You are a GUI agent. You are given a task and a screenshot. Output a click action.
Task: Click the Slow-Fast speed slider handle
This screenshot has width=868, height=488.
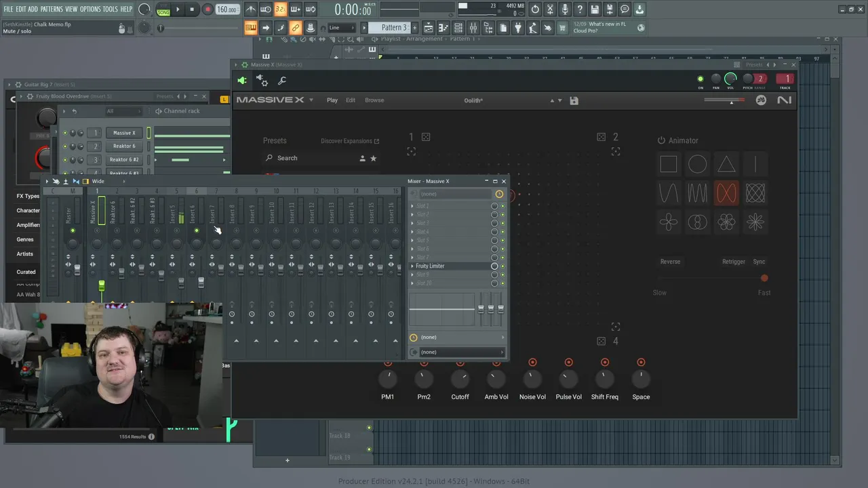point(764,278)
